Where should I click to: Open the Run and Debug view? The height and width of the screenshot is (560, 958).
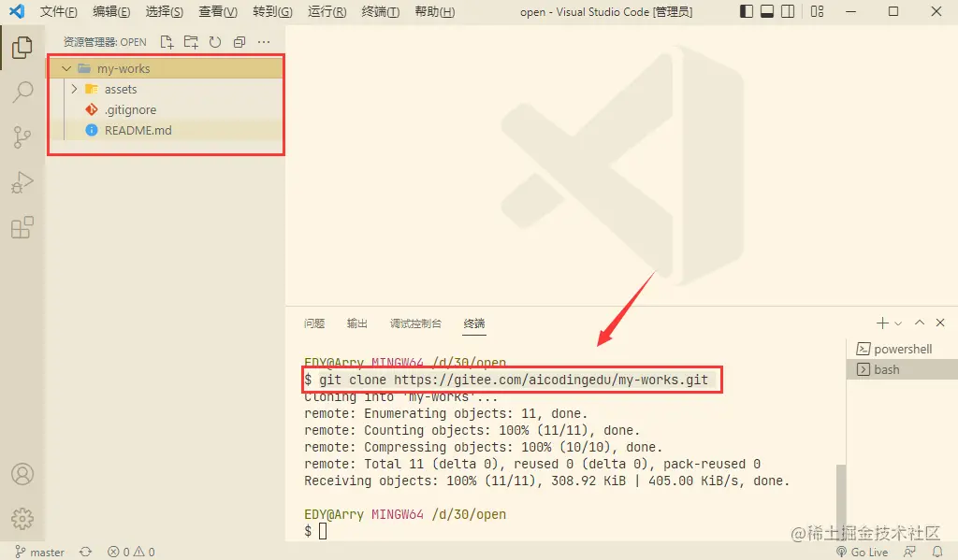[22, 182]
